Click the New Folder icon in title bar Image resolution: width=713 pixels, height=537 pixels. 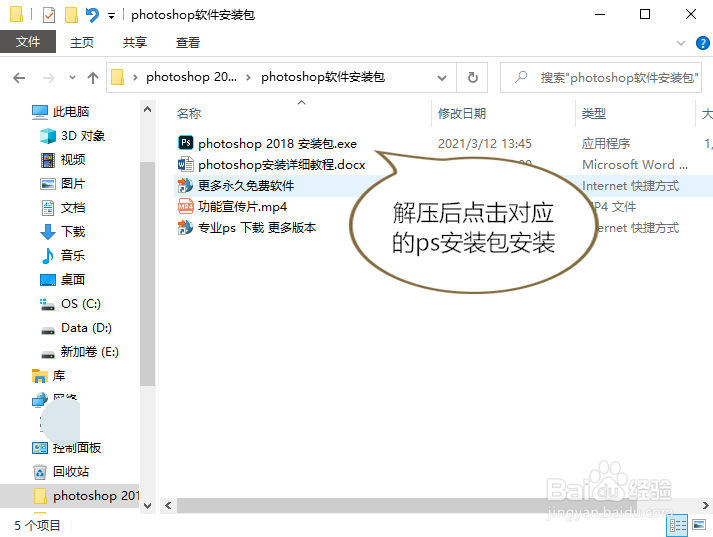tap(71, 15)
